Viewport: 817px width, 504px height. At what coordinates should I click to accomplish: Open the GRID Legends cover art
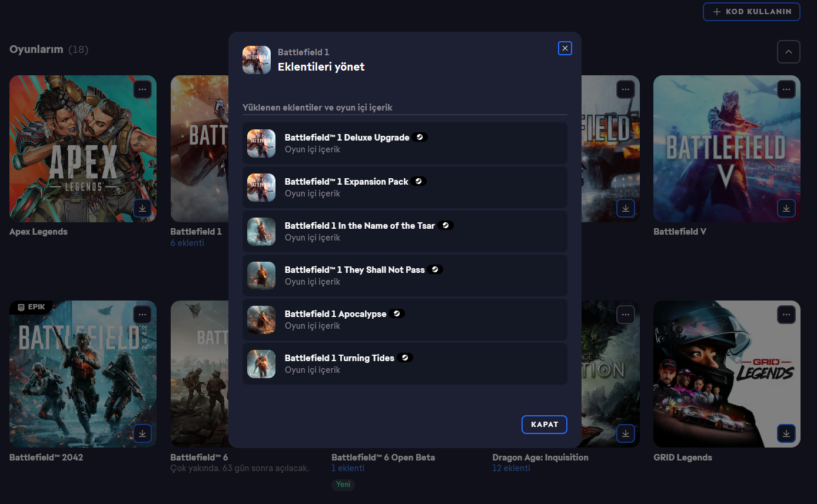tap(727, 374)
